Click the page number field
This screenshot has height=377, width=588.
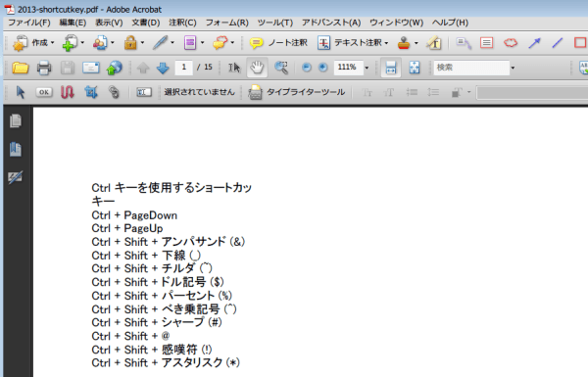coord(184,68)
